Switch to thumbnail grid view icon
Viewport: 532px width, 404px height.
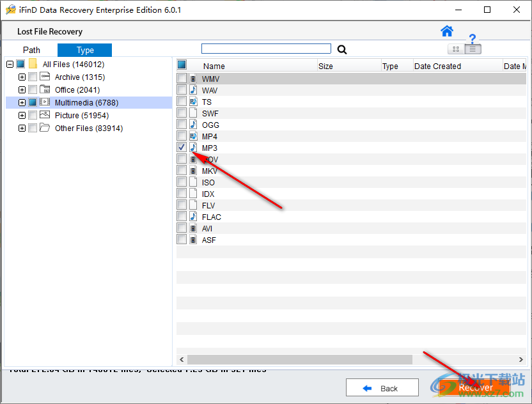[455, 49]
